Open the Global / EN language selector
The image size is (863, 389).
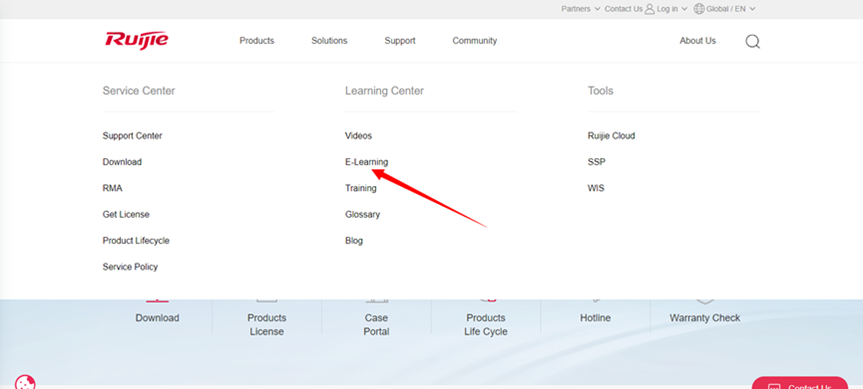pyautogui.click(x=731, y=9)
